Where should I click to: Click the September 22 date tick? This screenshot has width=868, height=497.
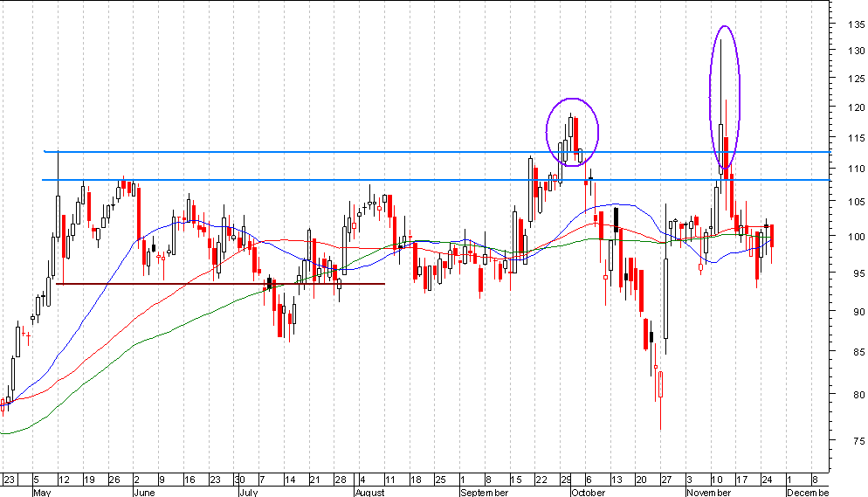point(541,480)
